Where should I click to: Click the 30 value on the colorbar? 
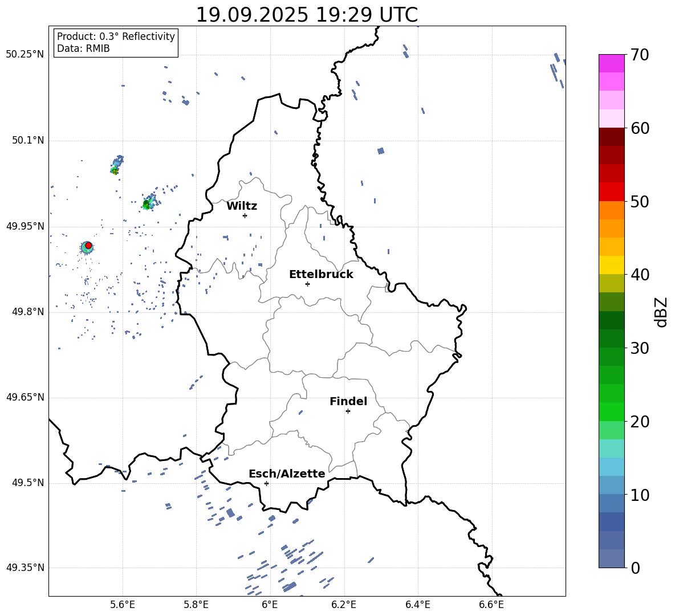pos(640,348)
